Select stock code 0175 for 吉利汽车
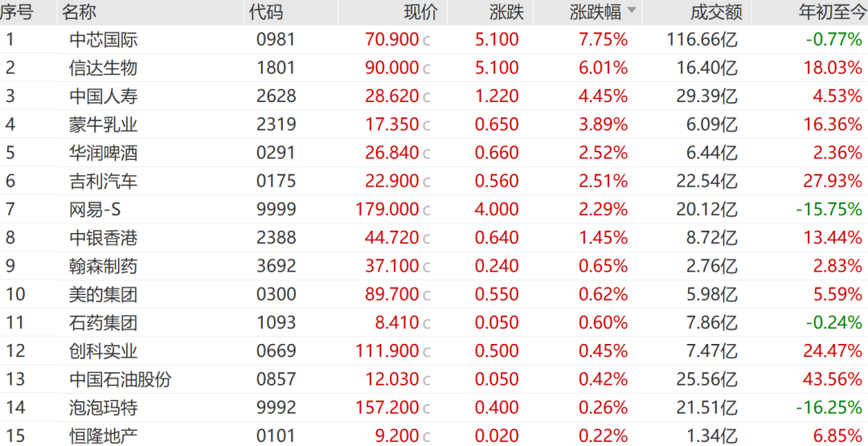The height and width of the screenshot is (446, 868). [276, 182]
